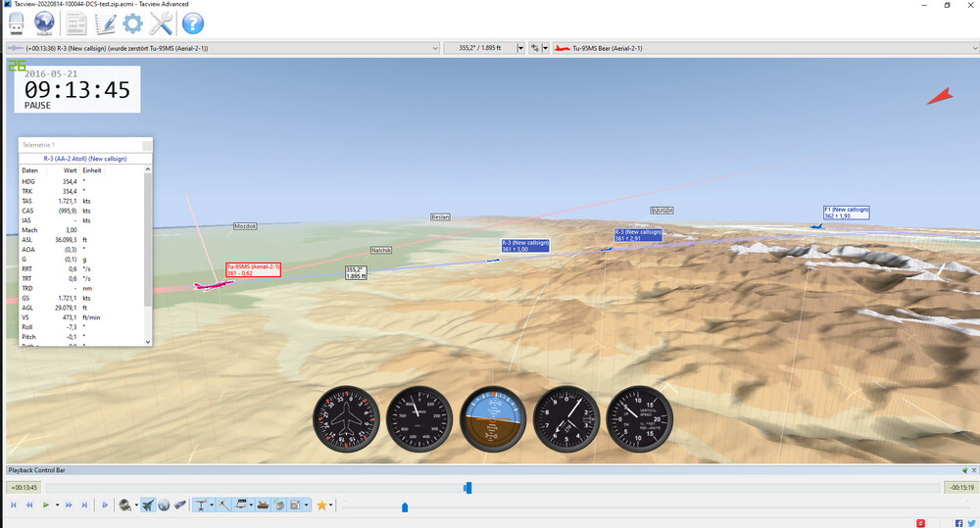
Task: Close the Telemetrie 1 panel
Action: [147, 146]
